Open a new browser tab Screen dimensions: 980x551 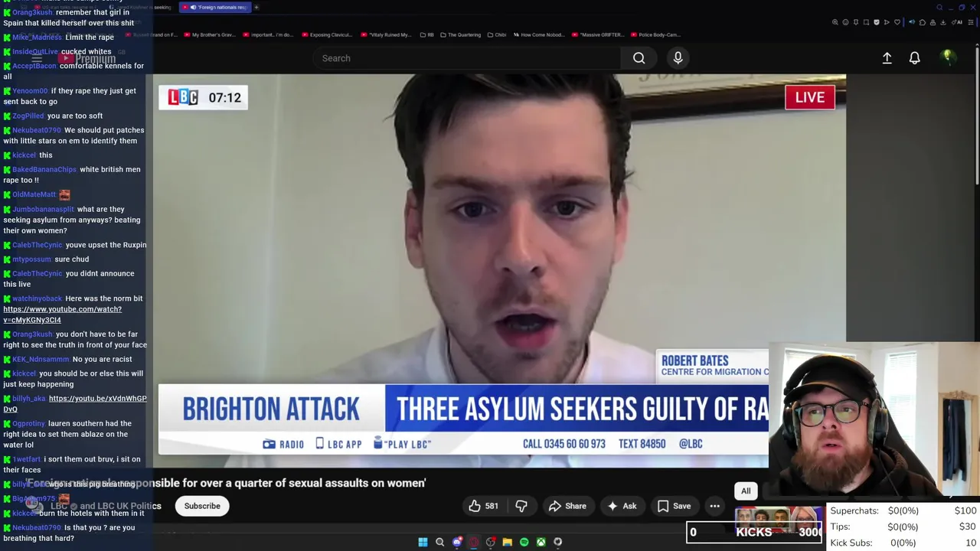tap(256, 7)
